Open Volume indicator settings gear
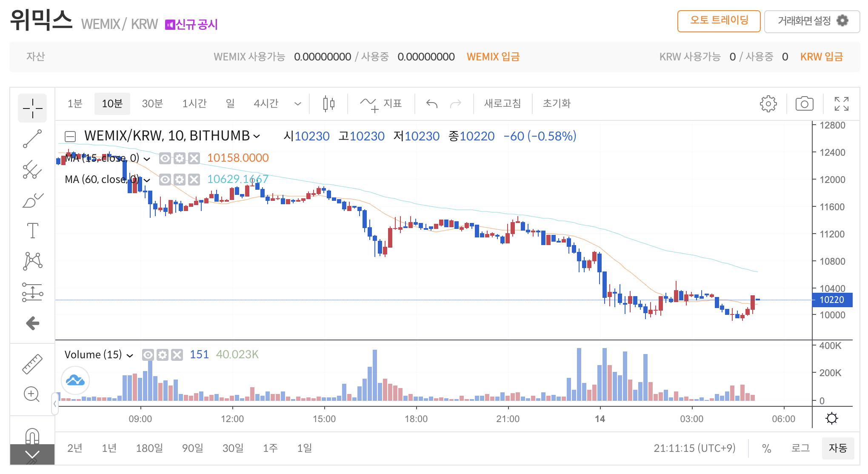Image resolution: width=868 pixels, height=474 pixels. [163, 355]
